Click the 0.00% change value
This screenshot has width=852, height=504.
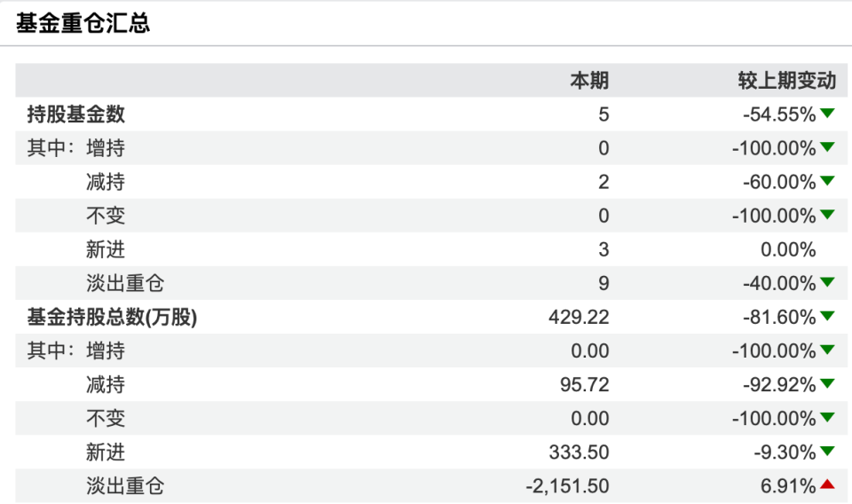click(781, 249)
